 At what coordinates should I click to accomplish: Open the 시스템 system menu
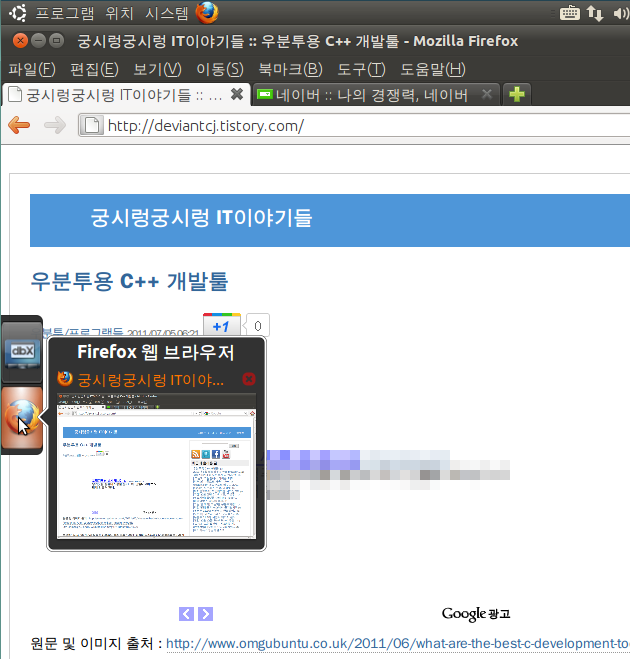167,13
